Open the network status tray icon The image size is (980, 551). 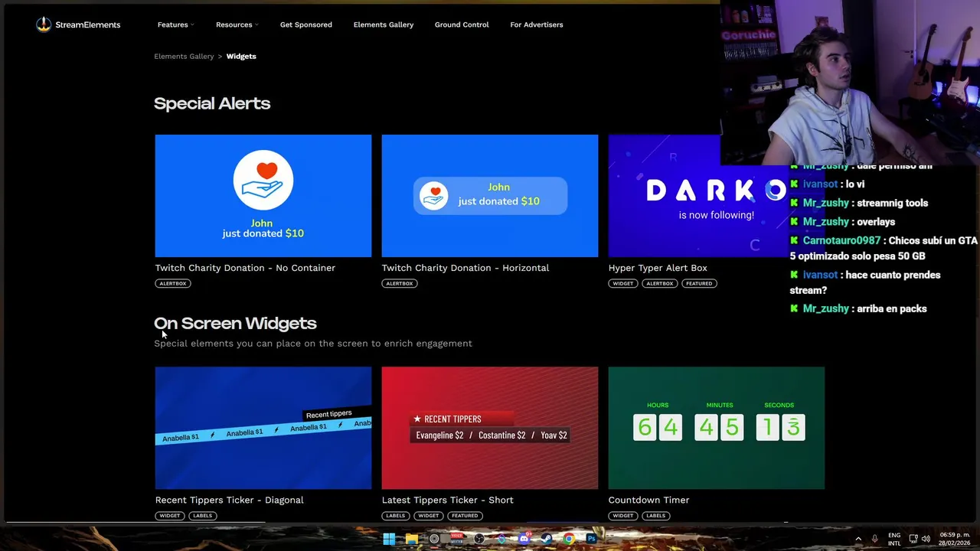913,539
